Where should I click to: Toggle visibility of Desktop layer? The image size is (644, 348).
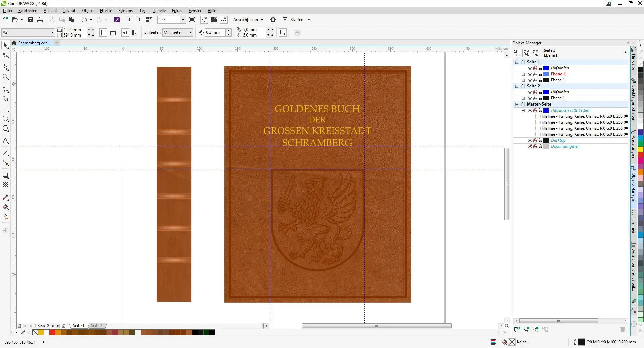[530, 140]
